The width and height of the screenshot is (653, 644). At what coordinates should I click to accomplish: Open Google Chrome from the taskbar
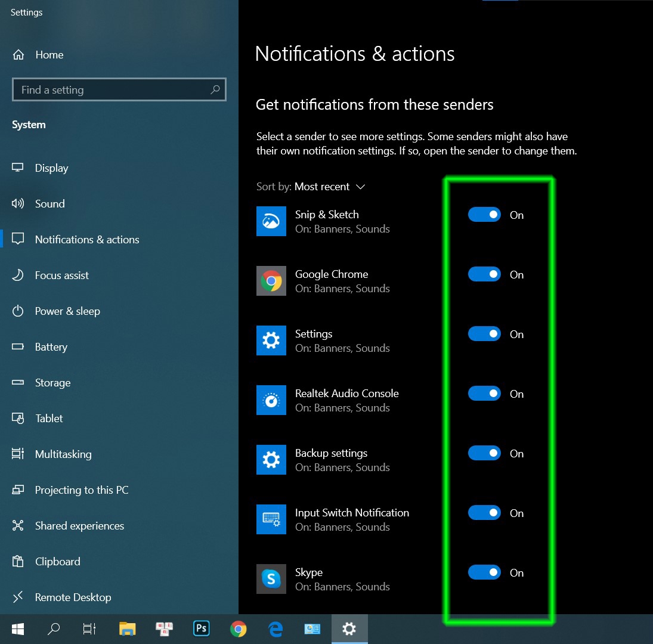[238, 628]
